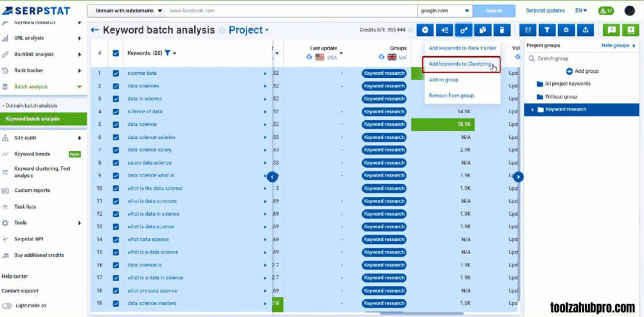Open the google.com search engine dropdown

coord(445,11)
